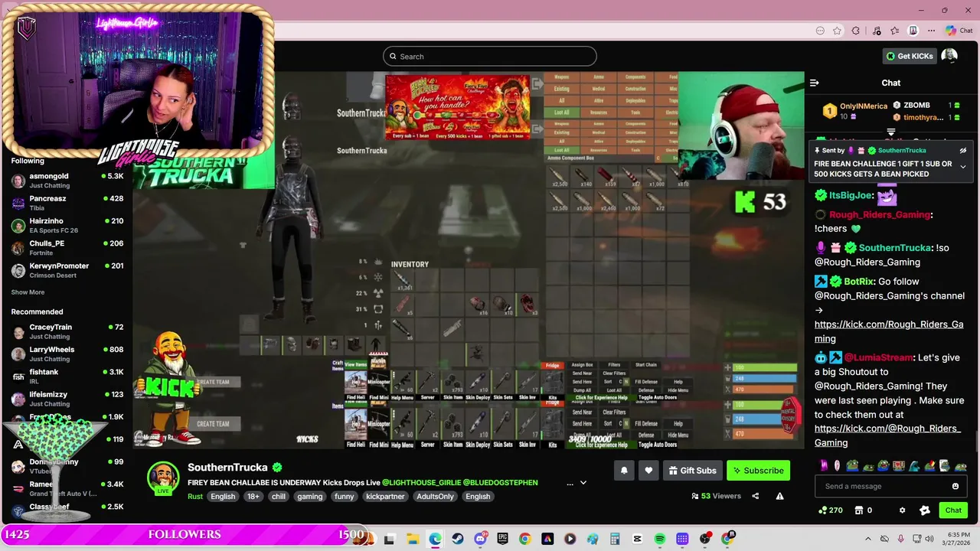Open Hairzinho channel in Following list
This screenshot has width=980, height=551.
[x=67, y=225]
